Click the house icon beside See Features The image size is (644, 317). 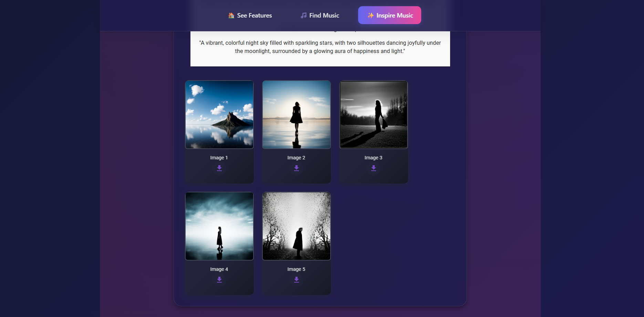[231, 15]
